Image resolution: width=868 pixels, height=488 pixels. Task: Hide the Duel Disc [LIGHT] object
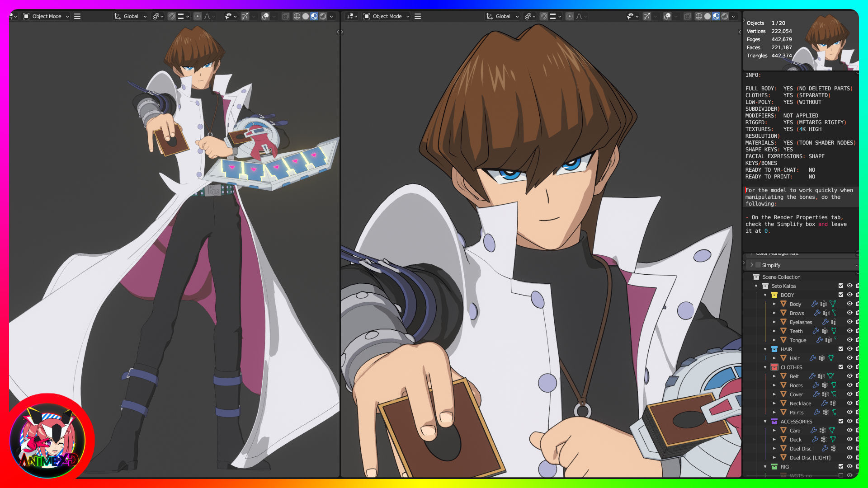849,457
